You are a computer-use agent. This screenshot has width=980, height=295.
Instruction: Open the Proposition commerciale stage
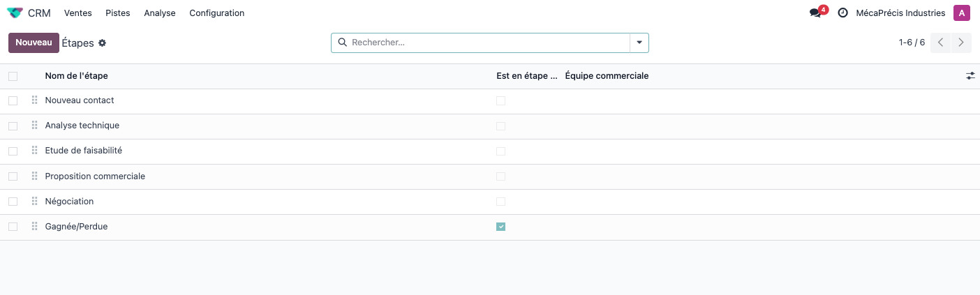click(95, 176)
